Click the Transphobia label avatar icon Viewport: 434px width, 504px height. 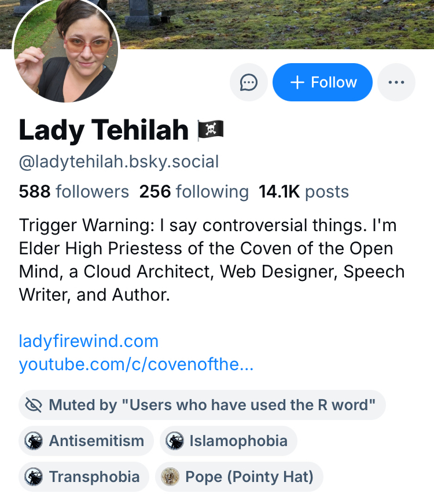pyautogui.click(x=34, y=477)
